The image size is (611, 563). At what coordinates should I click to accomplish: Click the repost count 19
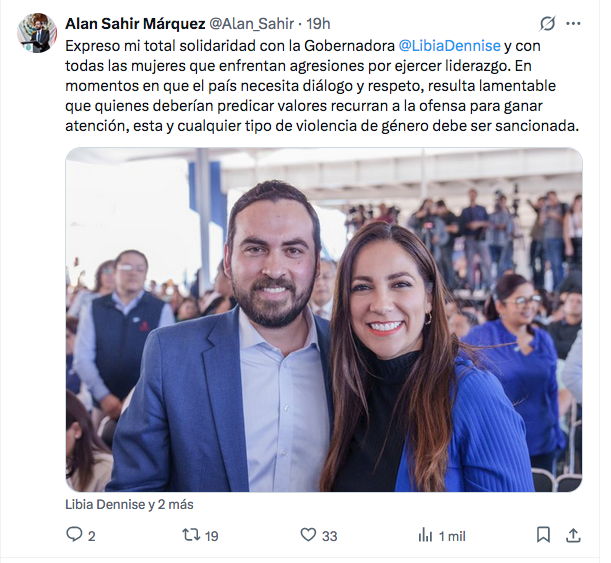pos(211,537)
